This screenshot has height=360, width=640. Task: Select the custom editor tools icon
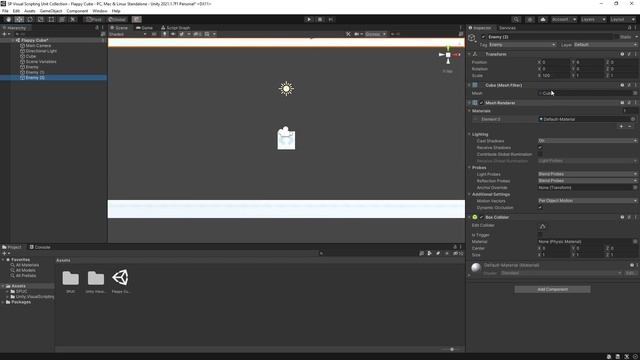pos(73,19)
